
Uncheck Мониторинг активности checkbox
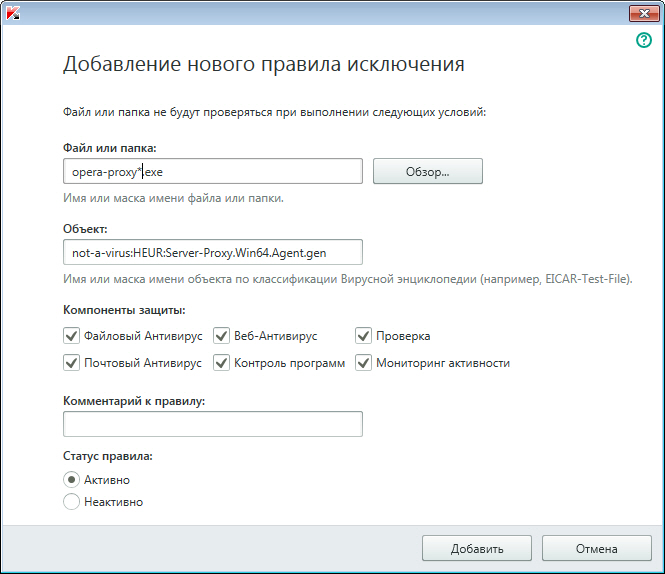coord(363,363)
